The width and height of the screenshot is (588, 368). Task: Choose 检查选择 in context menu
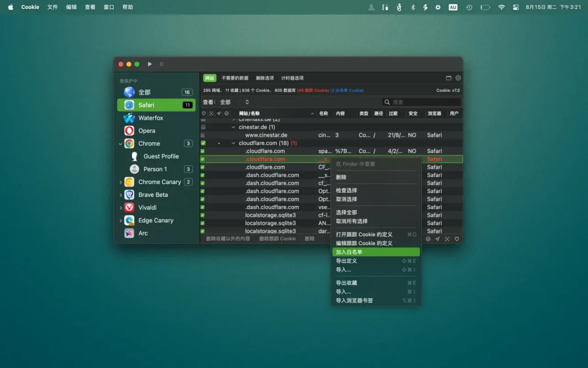376,190
